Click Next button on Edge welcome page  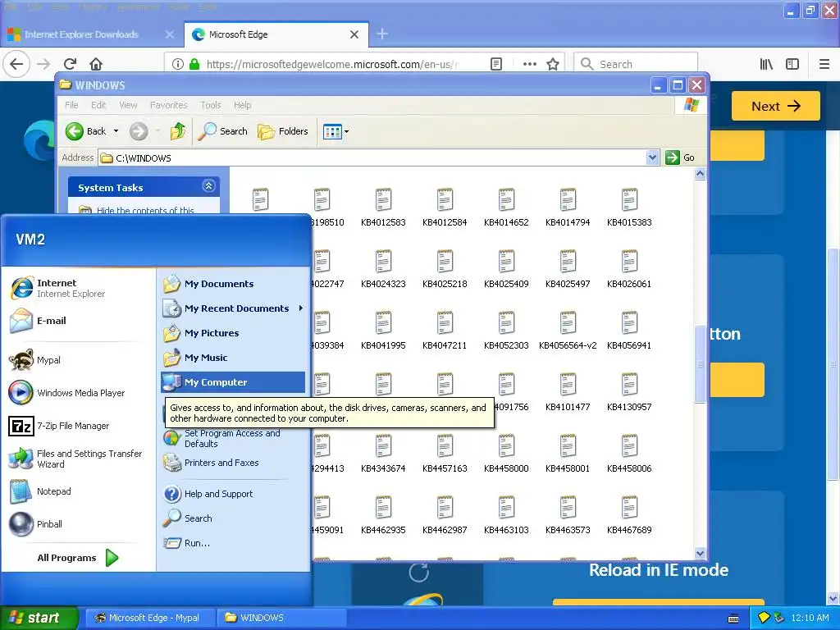776,106
